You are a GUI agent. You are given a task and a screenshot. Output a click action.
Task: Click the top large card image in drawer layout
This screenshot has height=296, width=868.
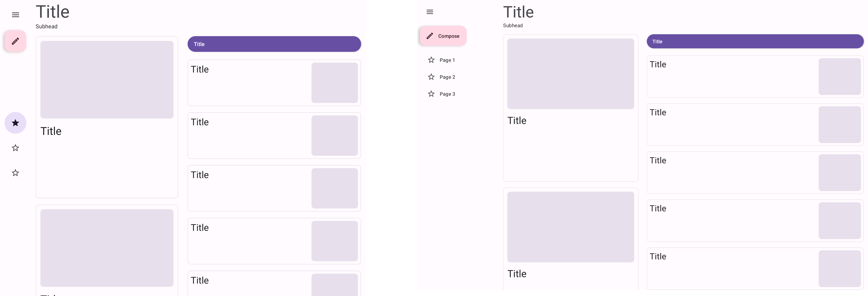tap(570, 74)
